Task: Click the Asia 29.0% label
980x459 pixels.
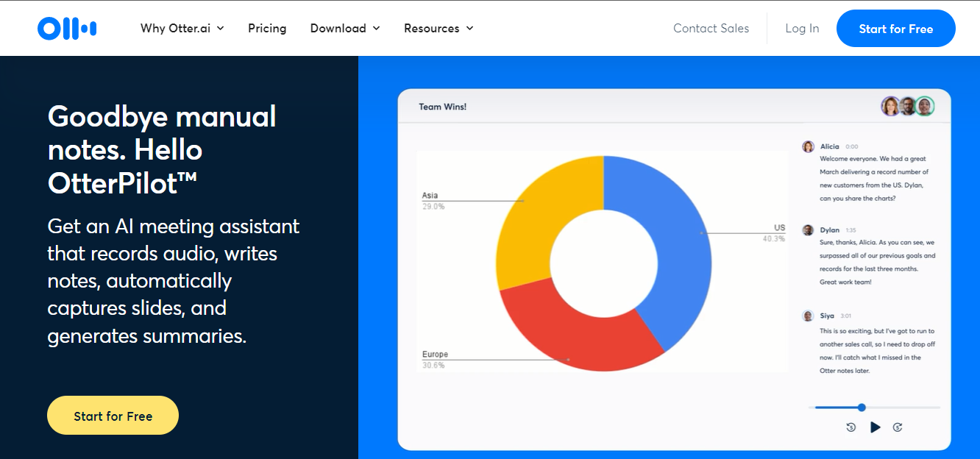Action: pyautogui.click(x=433, y=201)
